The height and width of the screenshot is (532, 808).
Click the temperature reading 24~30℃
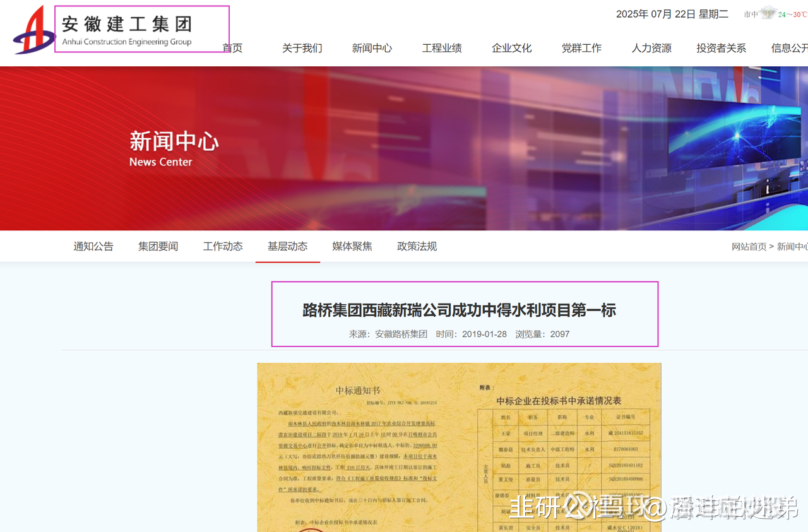[x=792, y=15]
